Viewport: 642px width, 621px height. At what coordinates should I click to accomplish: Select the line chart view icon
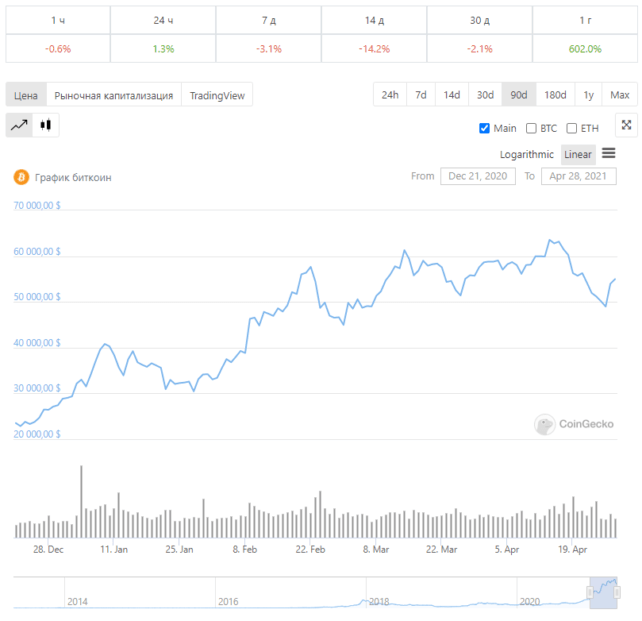tap(19, 125)
